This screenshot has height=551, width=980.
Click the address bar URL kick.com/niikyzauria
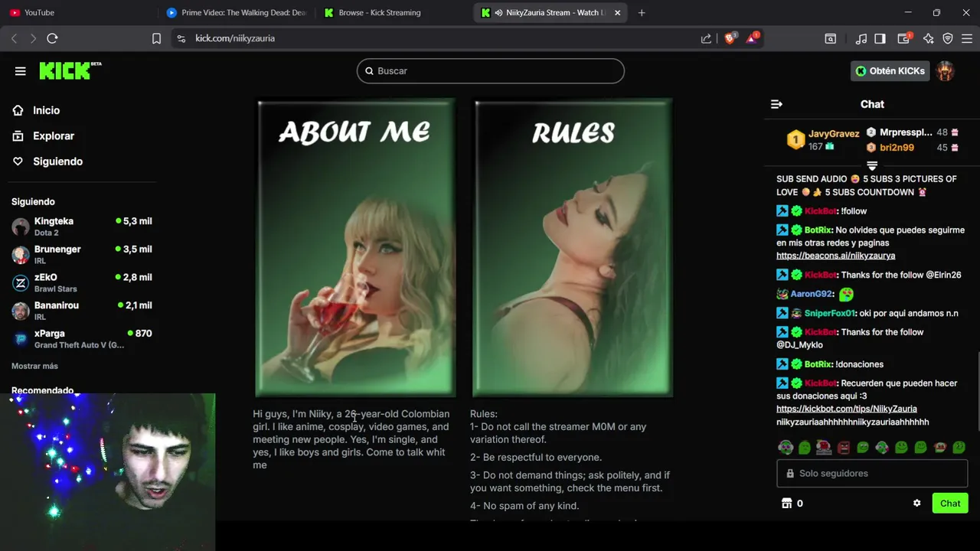pos(235,38)
